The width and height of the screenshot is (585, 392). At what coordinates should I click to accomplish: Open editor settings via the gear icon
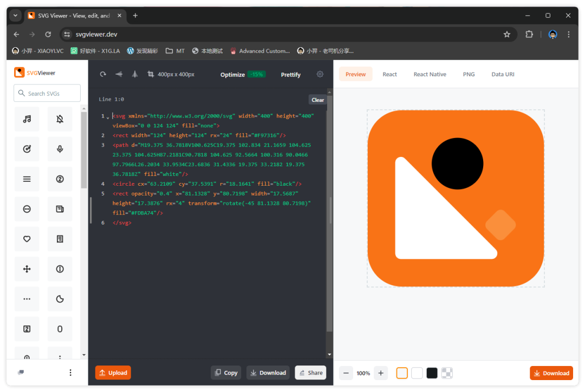(320, 74)
